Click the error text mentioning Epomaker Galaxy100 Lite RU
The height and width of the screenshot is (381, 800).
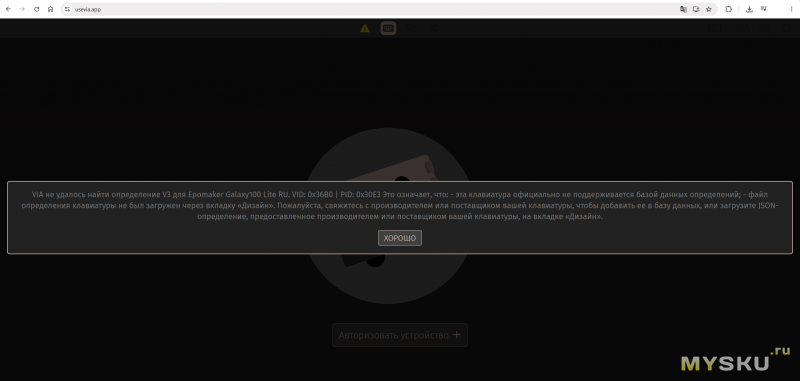coord(399,206)
